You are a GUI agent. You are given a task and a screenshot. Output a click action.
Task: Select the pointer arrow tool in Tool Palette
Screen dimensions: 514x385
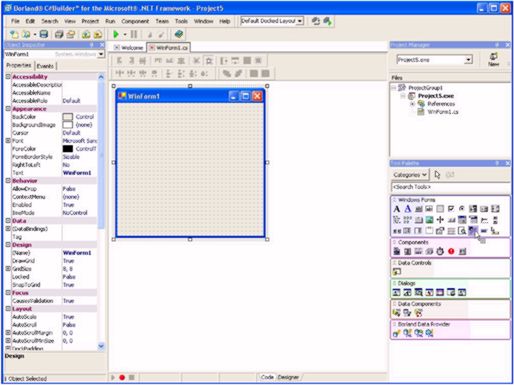pos(437,174)
